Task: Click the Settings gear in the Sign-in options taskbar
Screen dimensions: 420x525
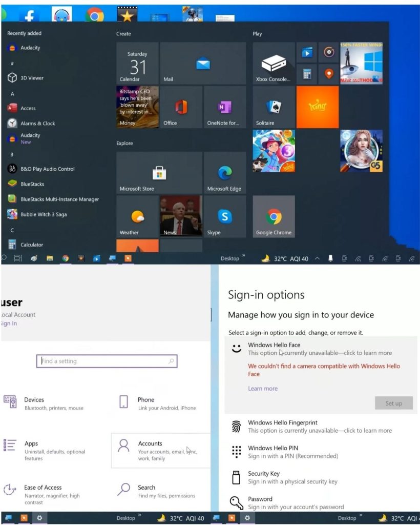Action: pos(247,518)
